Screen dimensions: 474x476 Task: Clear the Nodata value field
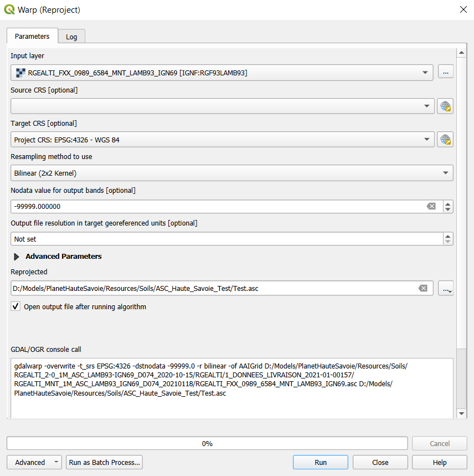coord(431,207)
